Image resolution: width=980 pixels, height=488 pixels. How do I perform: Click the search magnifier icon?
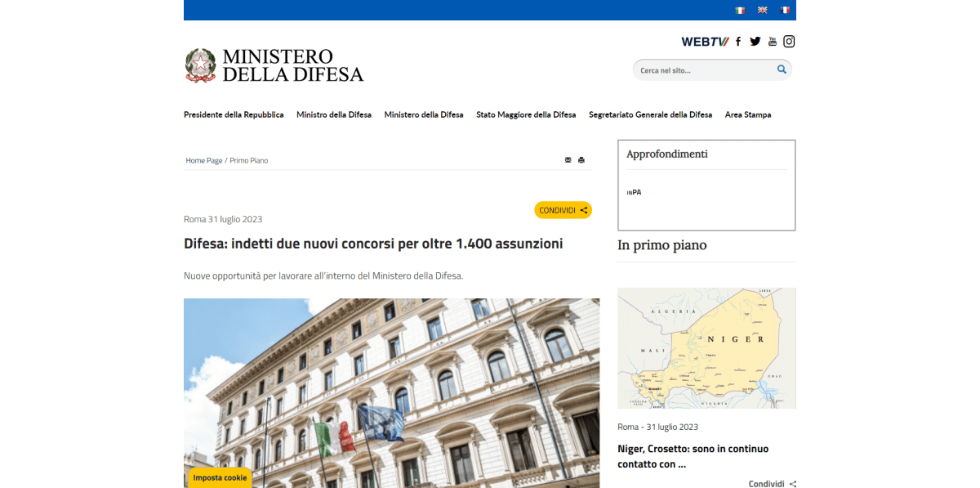click(x=782, y=69)
